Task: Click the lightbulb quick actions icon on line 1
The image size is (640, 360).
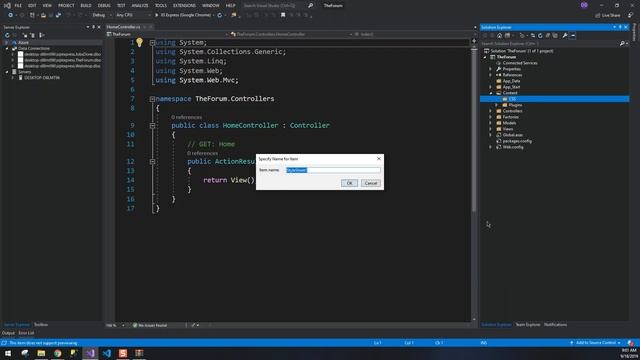Action: coord(140,42)
